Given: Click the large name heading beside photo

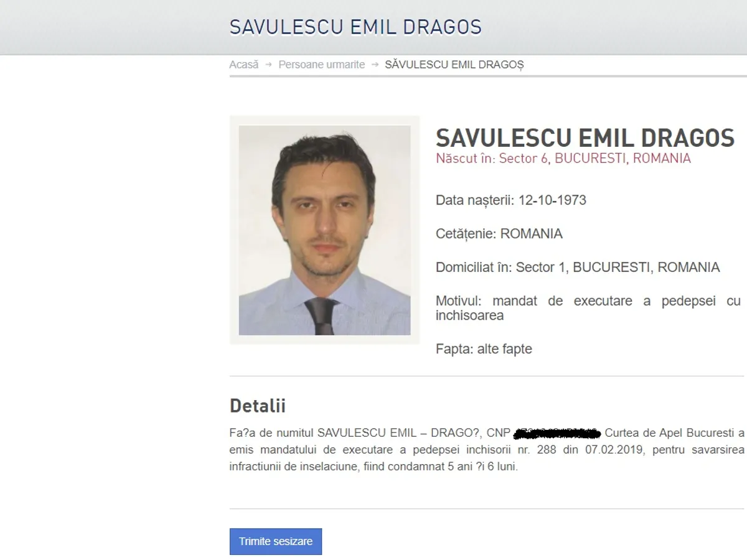Looking at the screenshot, I should pos(585,138).
